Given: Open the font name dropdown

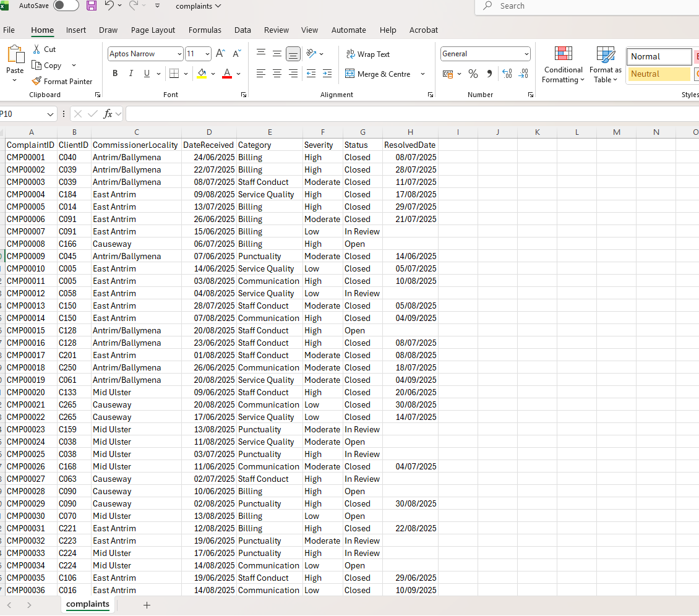Looking at the screenshot, I should pyautogui.click(x=179, y=54).
